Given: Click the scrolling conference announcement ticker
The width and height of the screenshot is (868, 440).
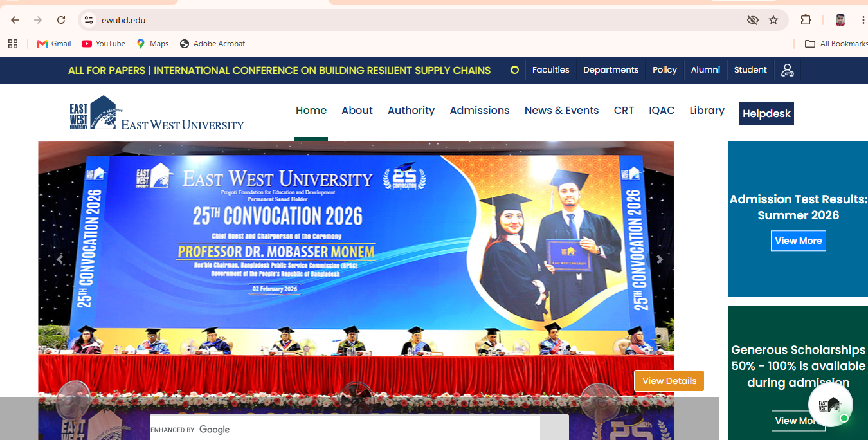Looking at the screenshot, I should 280,70.
